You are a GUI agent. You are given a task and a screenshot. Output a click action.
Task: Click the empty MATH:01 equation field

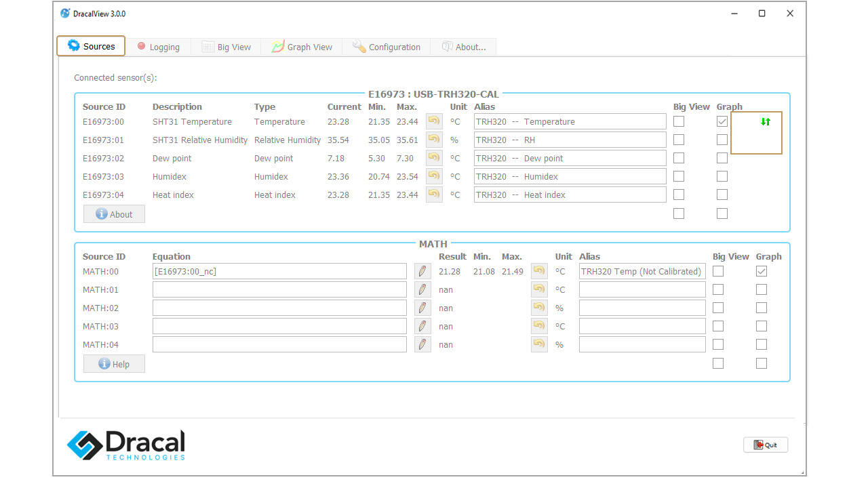tap(279, 289)
